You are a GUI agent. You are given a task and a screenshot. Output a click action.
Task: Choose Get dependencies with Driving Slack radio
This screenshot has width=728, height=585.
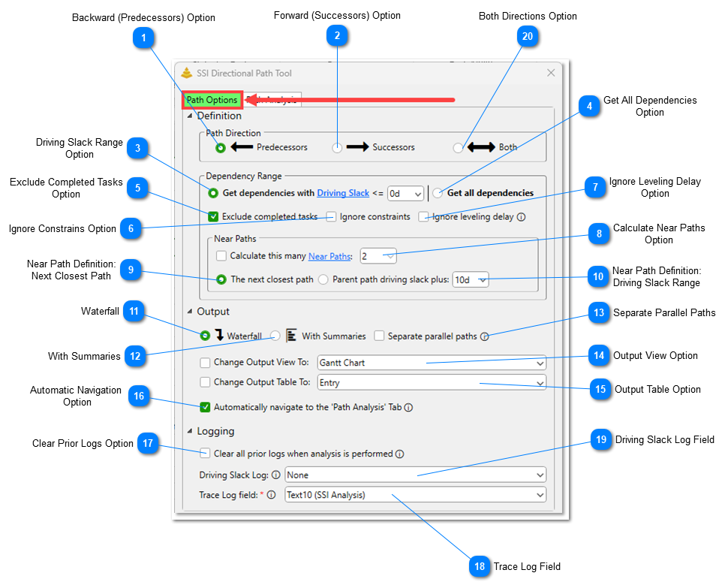click(212, 193)
